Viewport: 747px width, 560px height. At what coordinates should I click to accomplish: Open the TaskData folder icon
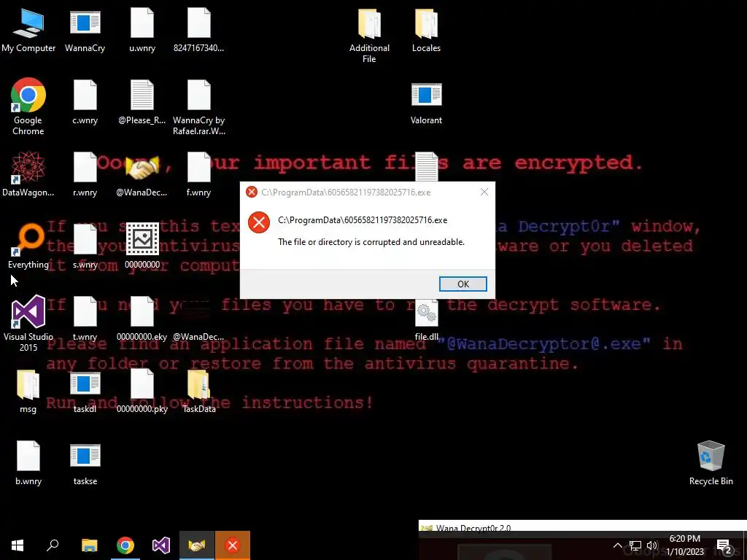pyautogui.click(x=198, y=392)
